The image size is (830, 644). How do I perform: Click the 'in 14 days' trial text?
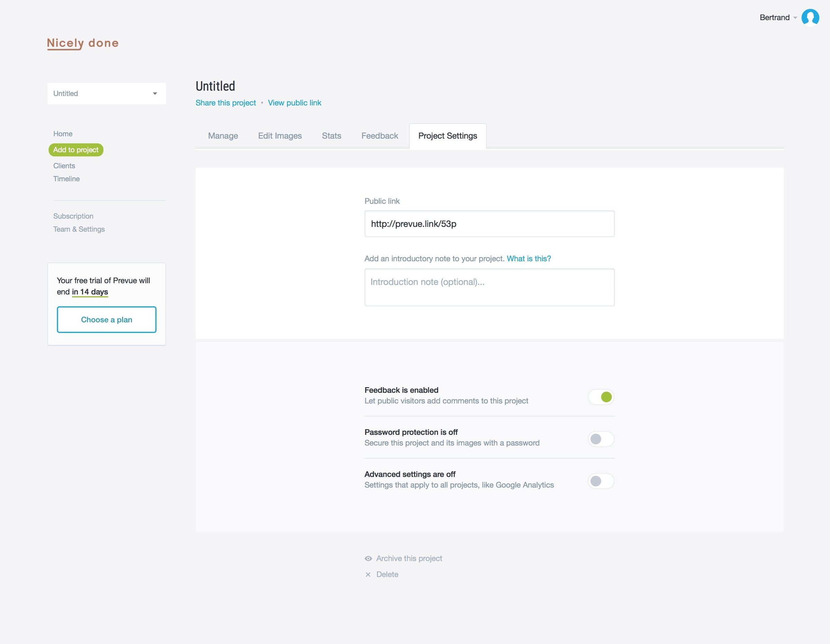(x=90, y=292)
